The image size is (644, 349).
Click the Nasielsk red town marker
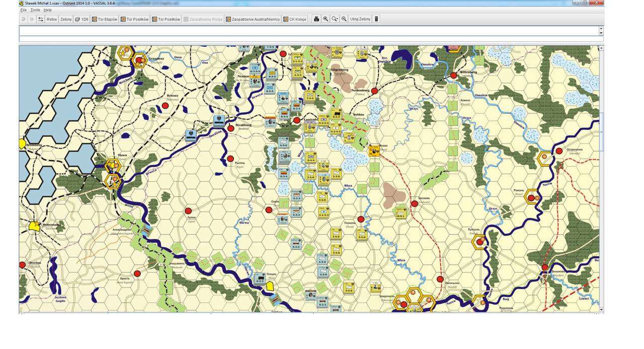440,279
